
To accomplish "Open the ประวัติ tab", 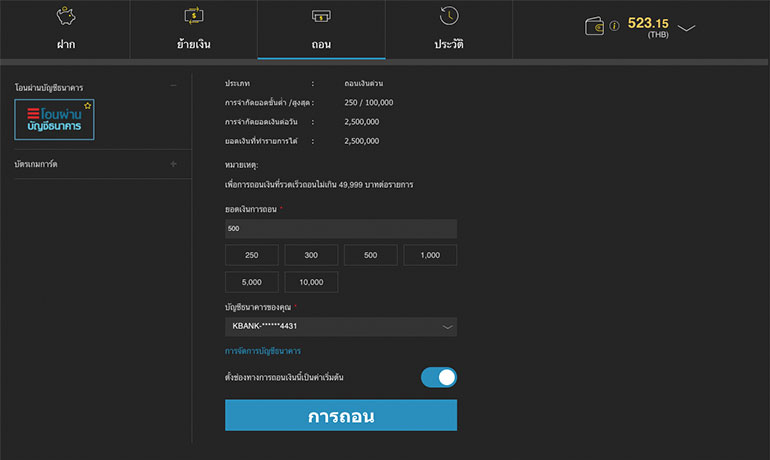I will [x=449, y=29].
